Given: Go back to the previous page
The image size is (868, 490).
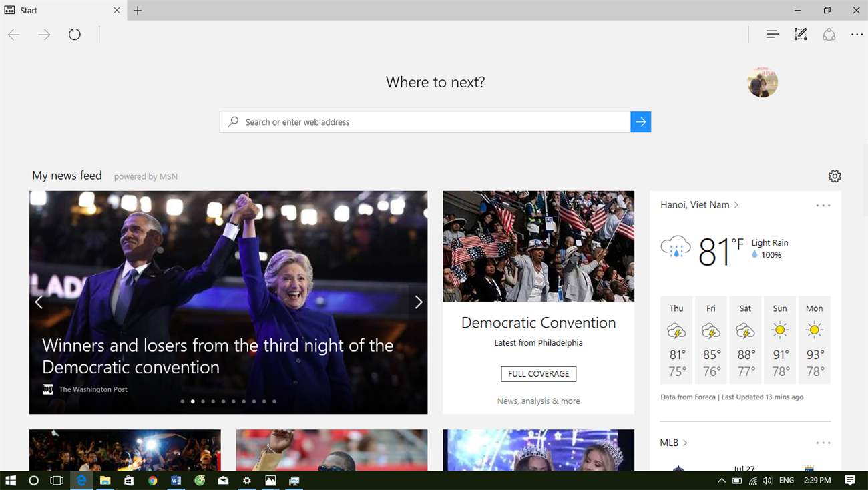Looking at the screenshot, I should tap(14, 35).
